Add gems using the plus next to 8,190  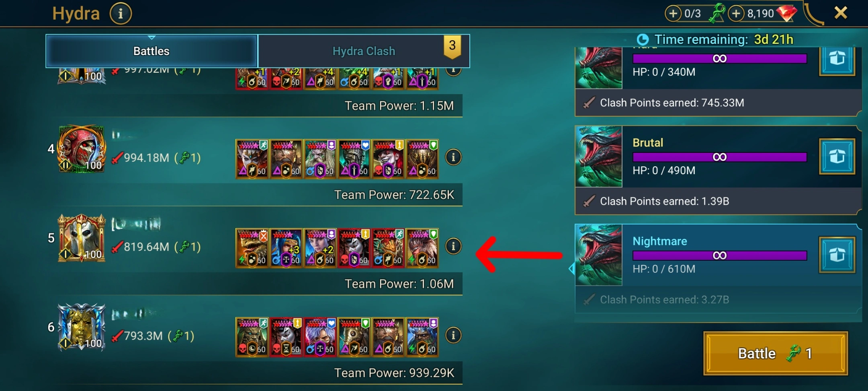pos(736,14)
